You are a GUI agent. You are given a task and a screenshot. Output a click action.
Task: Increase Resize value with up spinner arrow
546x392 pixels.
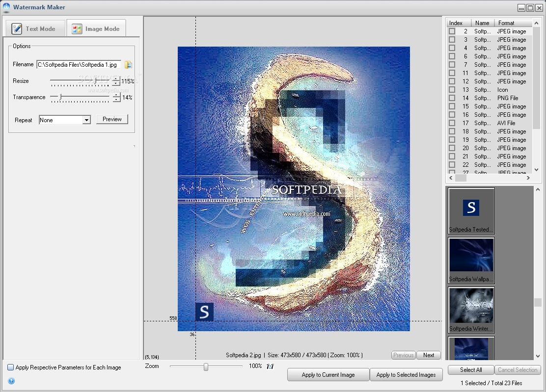click(116, 79)
